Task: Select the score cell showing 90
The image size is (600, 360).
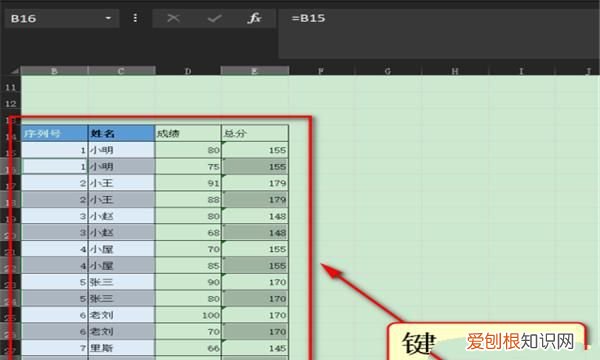Action: point(188,282)
